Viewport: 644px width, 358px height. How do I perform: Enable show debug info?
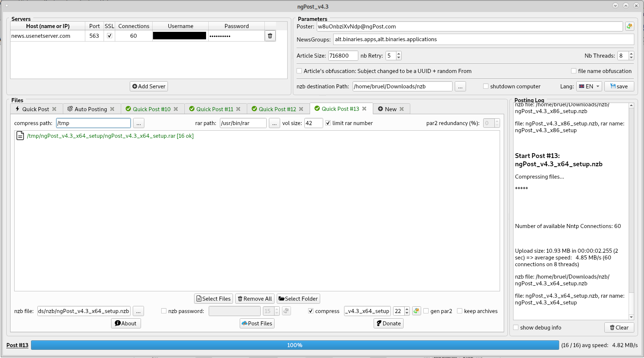[516, 327]
